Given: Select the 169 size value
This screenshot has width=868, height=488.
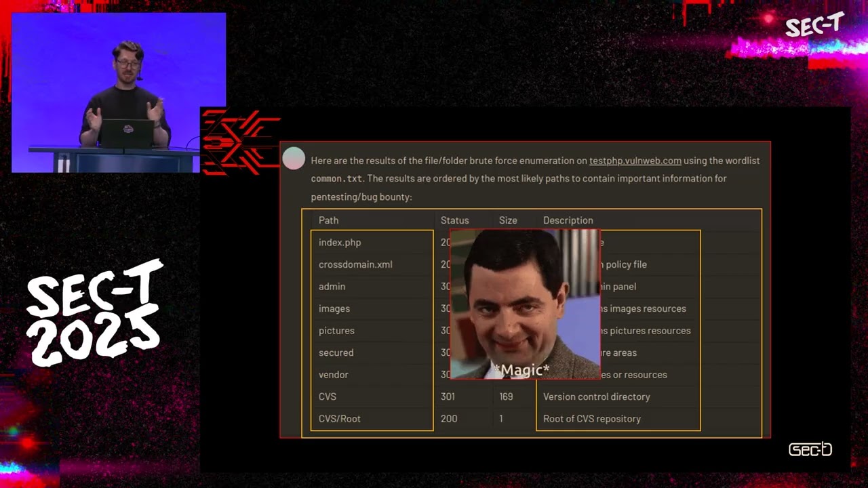Looking at the screenshot, I should click(x=506, y=396).
